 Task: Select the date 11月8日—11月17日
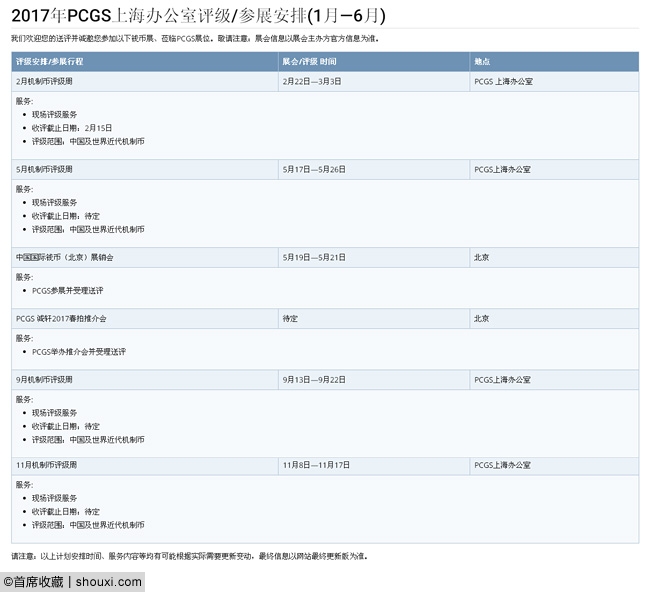pos(316,465)
